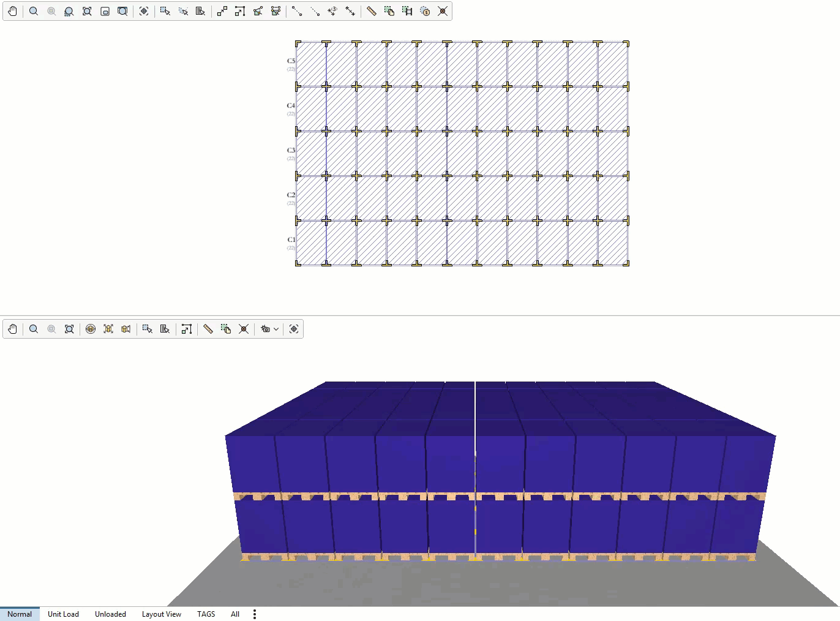The width and height of the screenshot is (840, 621).
Task: Click the yellow 3D boxes perspective icon
Action: click(126, 329)
